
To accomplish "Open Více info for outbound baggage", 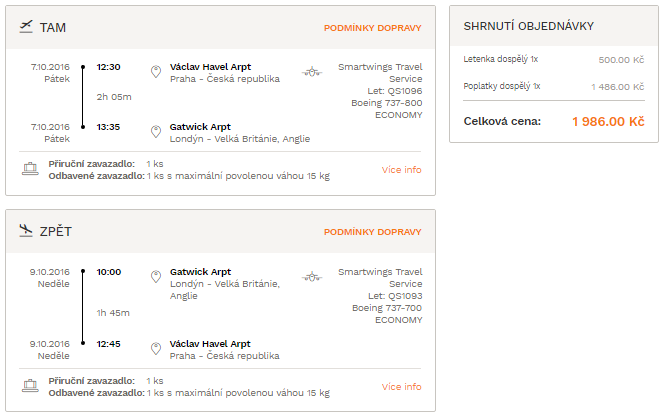I will [x=401, y=170].
